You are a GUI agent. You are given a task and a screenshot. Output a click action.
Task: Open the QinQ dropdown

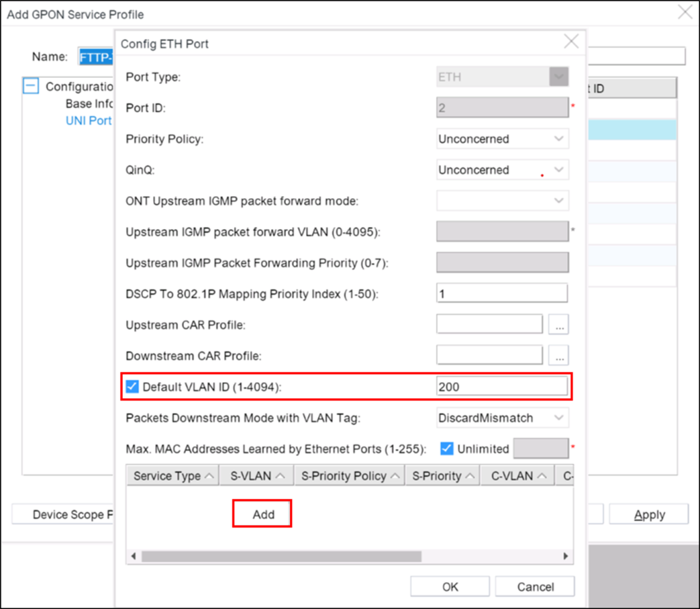(x=558, y=170)
